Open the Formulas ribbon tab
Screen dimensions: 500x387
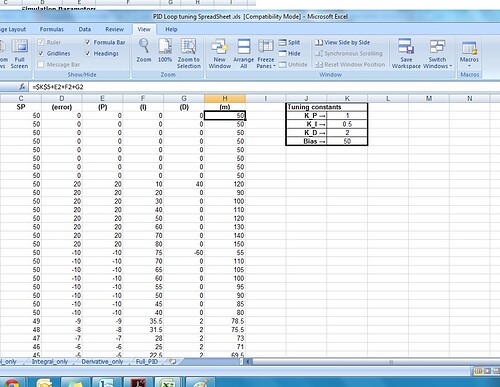[x=52, y=29]
